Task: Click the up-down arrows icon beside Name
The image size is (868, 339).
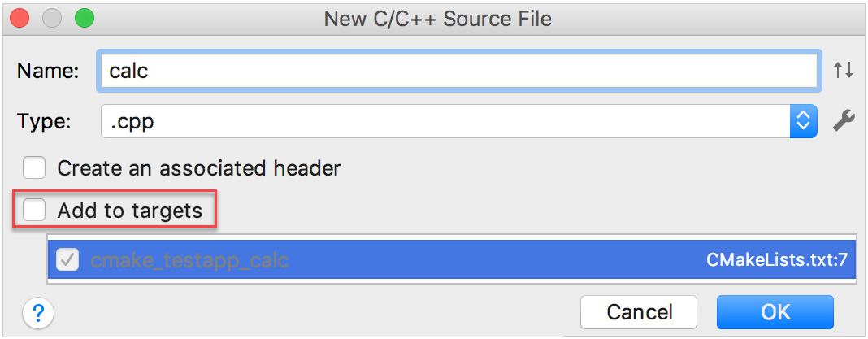Action: 844,71
